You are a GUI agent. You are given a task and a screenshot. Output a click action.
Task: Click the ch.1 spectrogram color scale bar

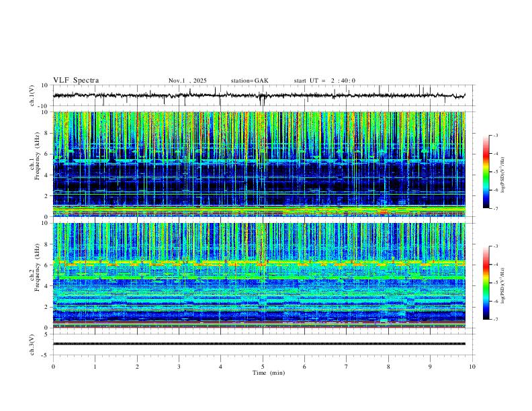point(486,172)
